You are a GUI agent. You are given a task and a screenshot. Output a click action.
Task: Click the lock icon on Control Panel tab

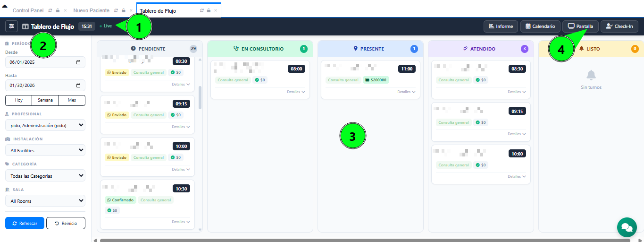pyautogui.click(x=58, y=10)
